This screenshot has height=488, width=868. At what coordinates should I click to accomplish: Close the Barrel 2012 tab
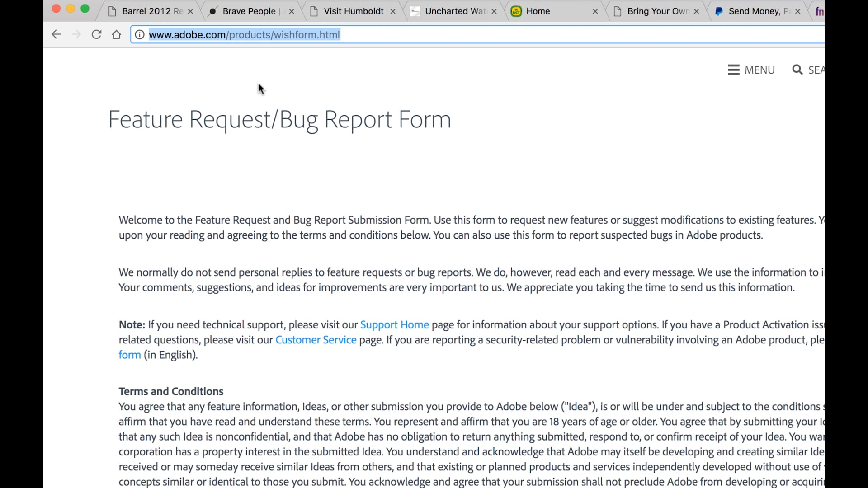coord(190,12)
